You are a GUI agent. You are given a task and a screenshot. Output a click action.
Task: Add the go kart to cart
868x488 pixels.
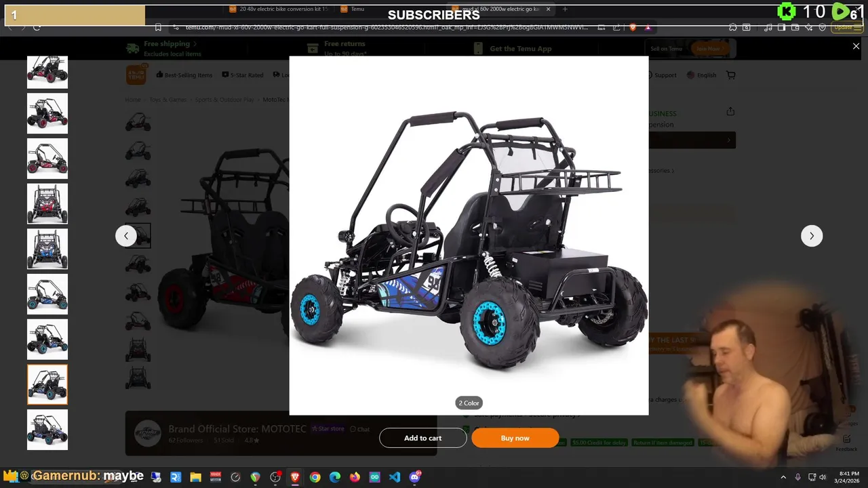(422, 438)
